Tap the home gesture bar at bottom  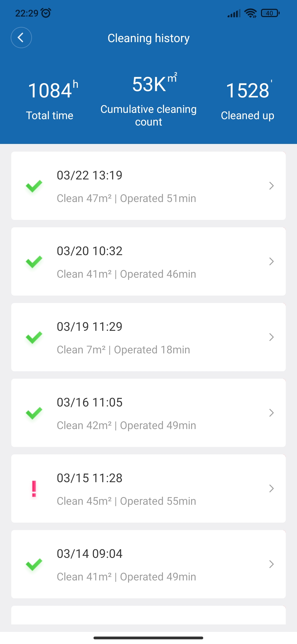tap(148, 638)
